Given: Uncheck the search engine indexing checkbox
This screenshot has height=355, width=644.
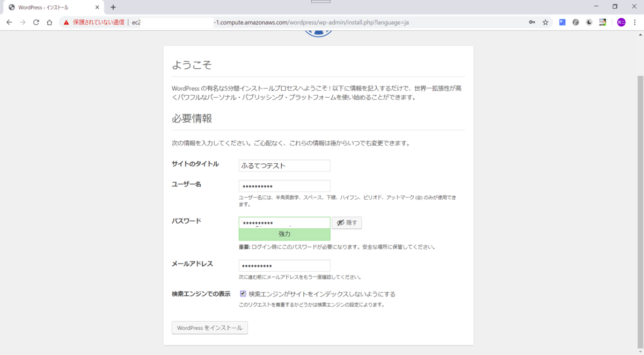Looking at the screenshot, I should (243, 294).
